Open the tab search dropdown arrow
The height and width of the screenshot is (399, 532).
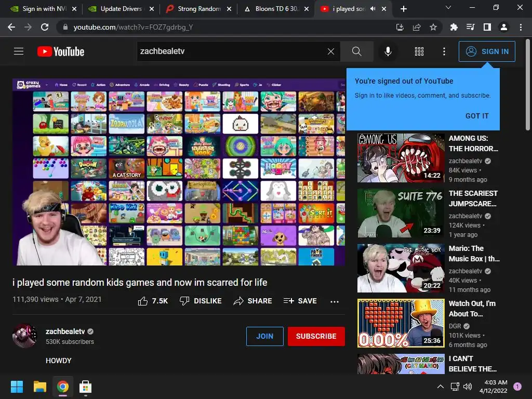[x=448, y=7]
